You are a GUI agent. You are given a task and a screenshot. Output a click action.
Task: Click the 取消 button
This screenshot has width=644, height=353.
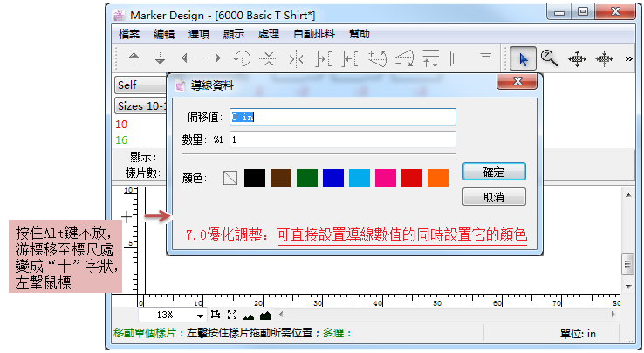(493, 197)
